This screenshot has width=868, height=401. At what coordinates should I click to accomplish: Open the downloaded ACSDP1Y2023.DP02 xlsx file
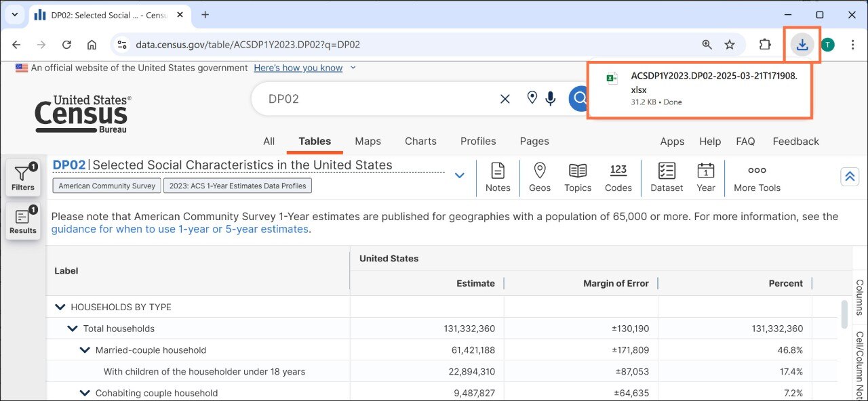point(699,88)
